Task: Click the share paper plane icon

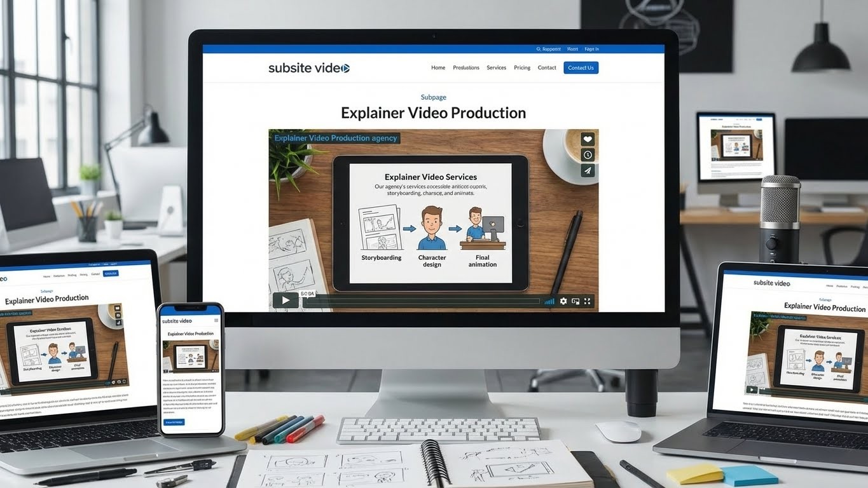Action: pos(588,170)
